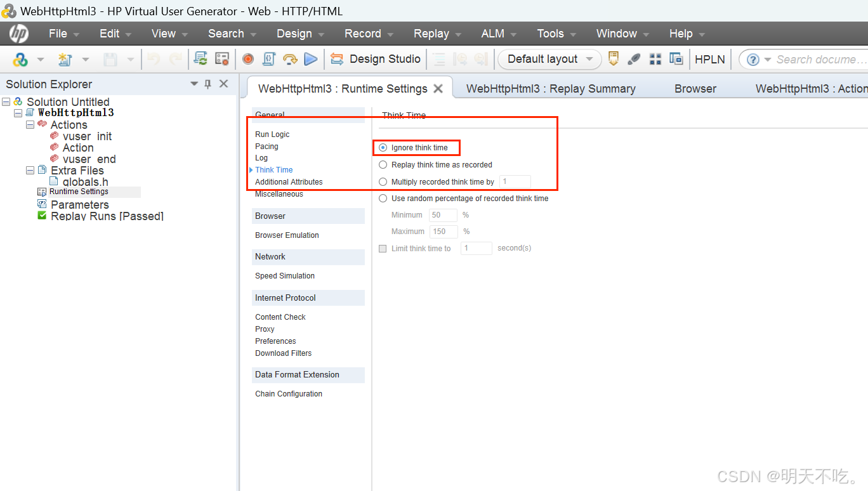Image resolution: width=868 pixels, height=491 pixels.
Task: Open Speed Simulation settings
Action: [x=285, y=276]
